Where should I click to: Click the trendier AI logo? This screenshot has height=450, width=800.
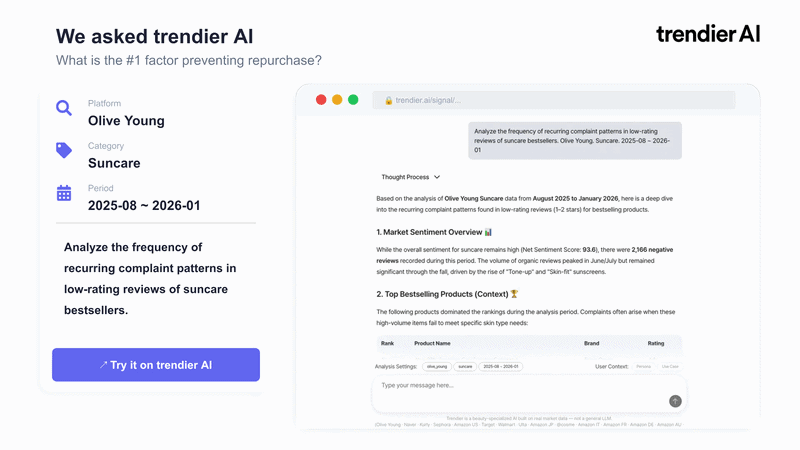tap(707, 34)
